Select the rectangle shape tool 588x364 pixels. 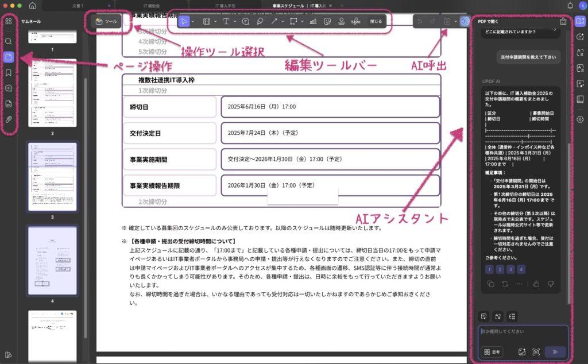click(x=293, y=21)
